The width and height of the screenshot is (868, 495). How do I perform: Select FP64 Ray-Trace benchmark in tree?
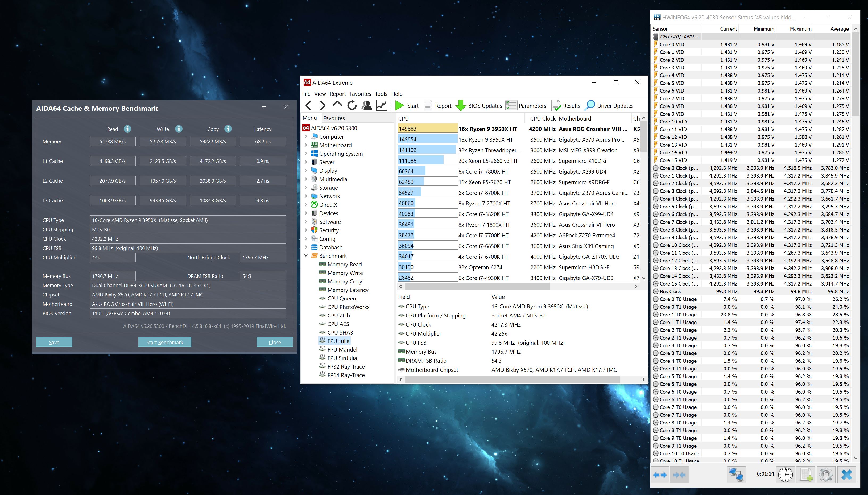coord(346,375)
